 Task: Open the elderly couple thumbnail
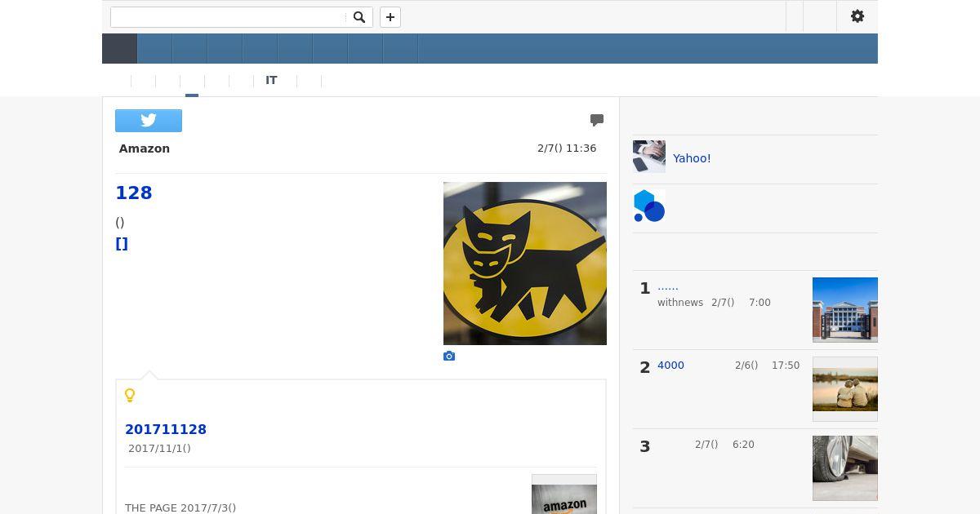(x=845, y=388)
